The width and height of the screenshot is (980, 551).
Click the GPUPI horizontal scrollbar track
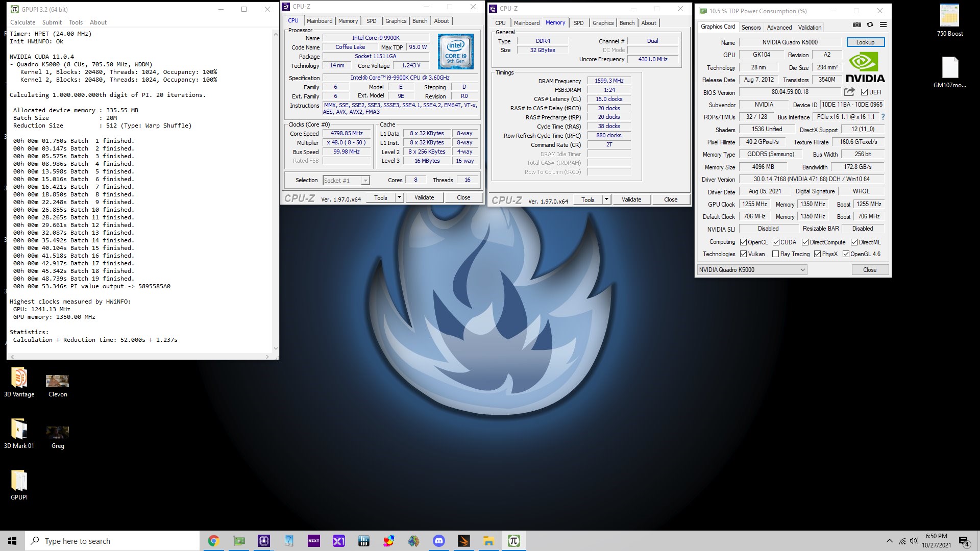pos(140,357)
